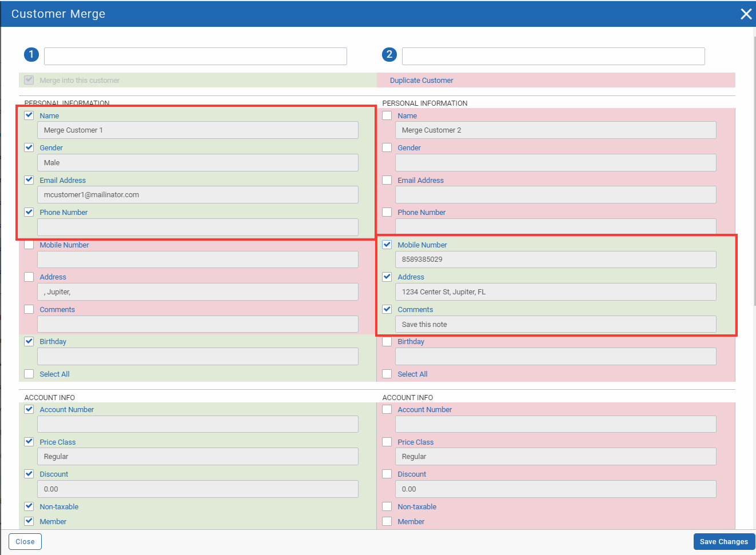This screenshot has width=756, height=555.
Task: Open the Duplicate Customer link
Action: [421, 81]
